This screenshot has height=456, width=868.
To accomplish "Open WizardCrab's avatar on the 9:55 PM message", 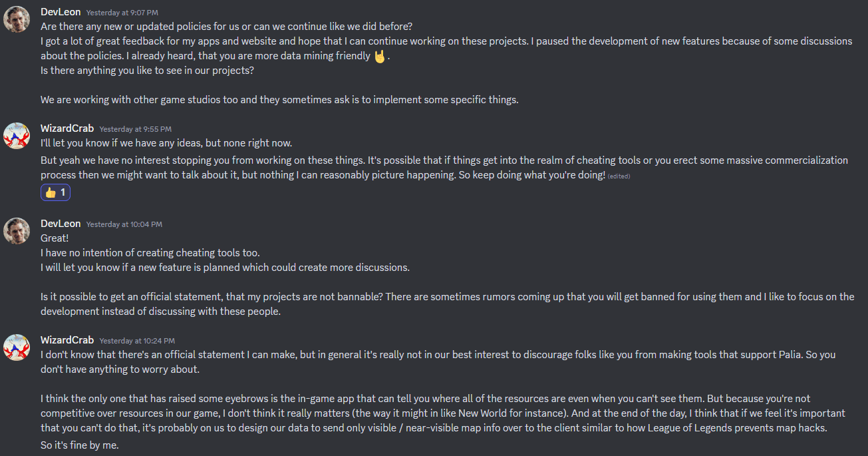I will (x=17, y=136).
